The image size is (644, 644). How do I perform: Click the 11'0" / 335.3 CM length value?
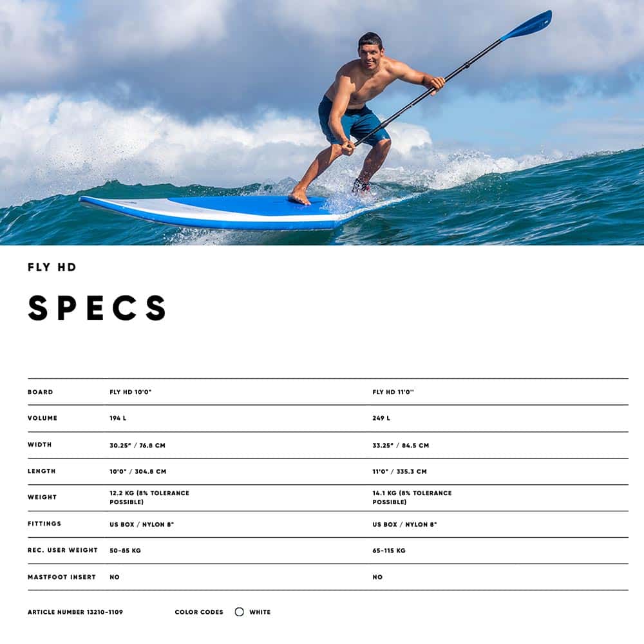(399, 471)
